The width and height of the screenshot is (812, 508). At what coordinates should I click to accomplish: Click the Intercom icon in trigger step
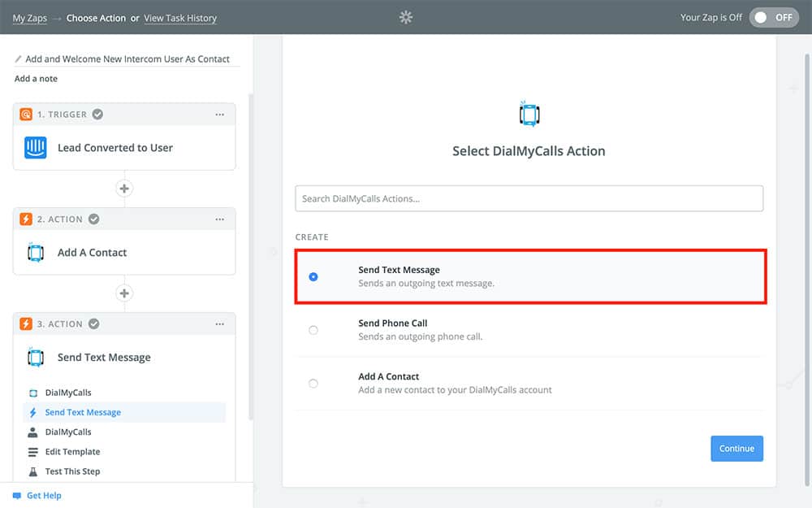tap(36, 148)
